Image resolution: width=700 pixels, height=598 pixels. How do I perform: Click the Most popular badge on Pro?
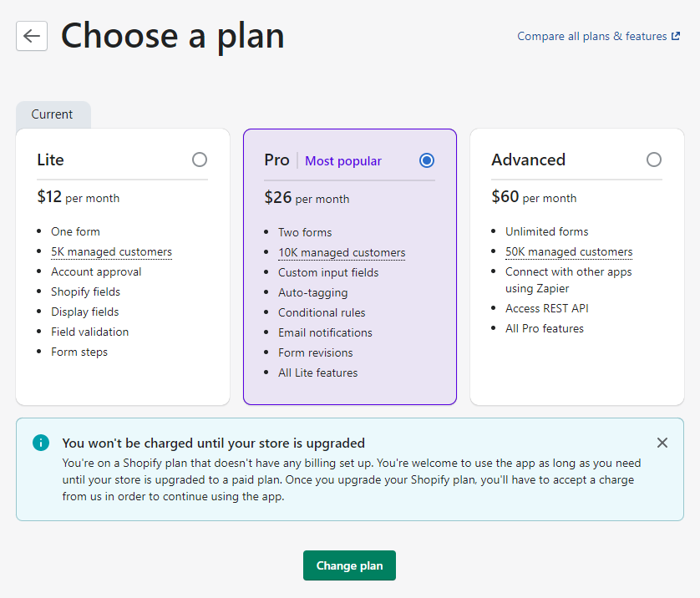pyautogui.click(x=342, y=161)
